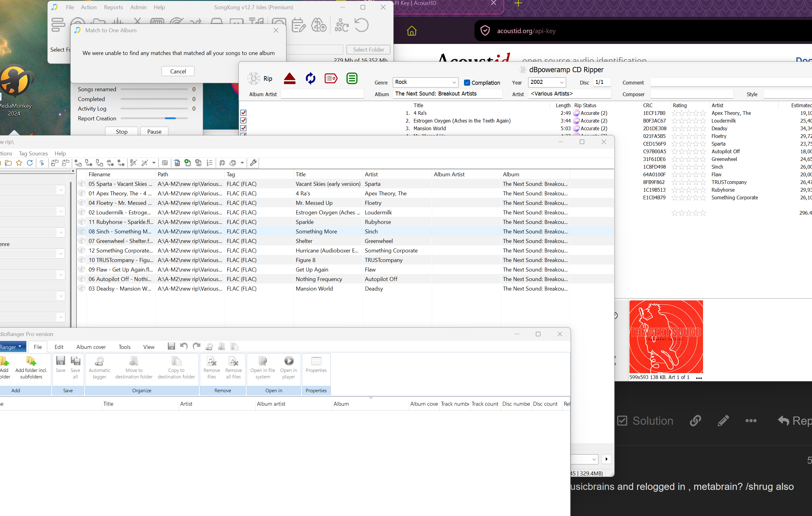Viewport: 812px width, 516px height.
Task: Click the web search globe icon in Mp3tag
Action: pos(232,163)
